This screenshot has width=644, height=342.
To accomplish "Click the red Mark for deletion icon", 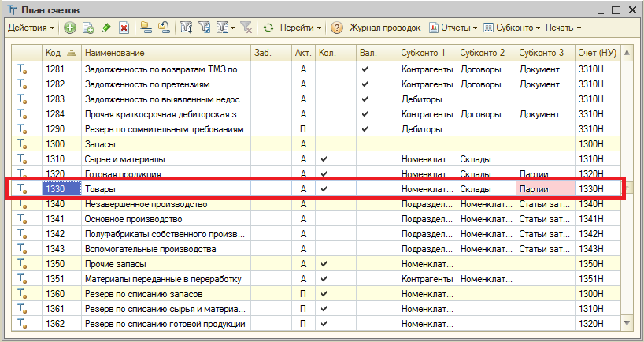I will coord(124,28).
